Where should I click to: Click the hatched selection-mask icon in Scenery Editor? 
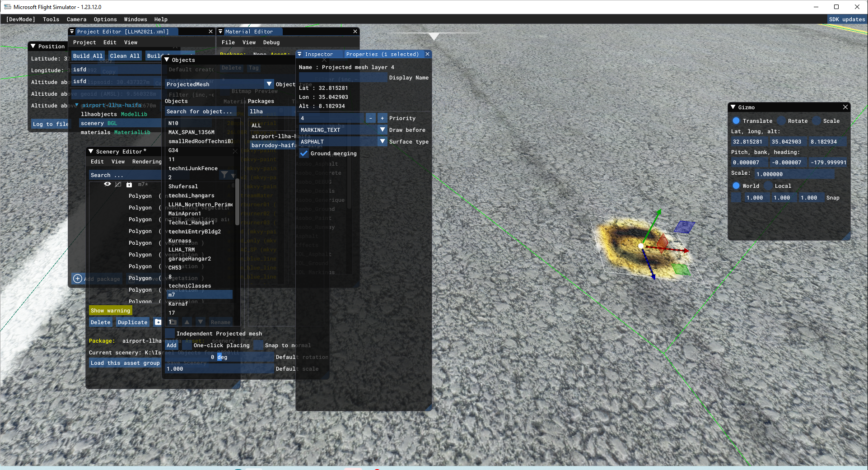[x=118, y=184]
